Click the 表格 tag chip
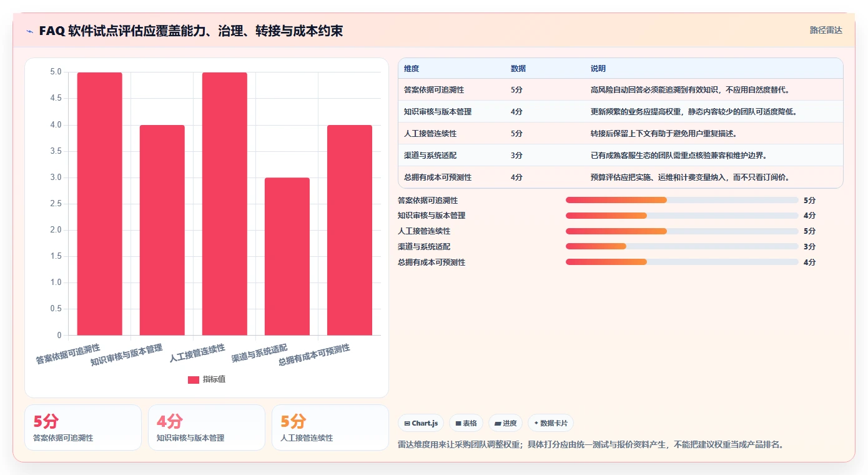The height and width of the screenshot is (475, 868). 466,423
